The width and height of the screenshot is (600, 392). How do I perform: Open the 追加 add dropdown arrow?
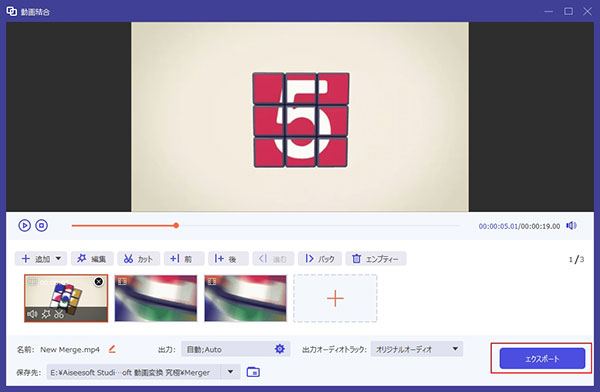point(59,258)
